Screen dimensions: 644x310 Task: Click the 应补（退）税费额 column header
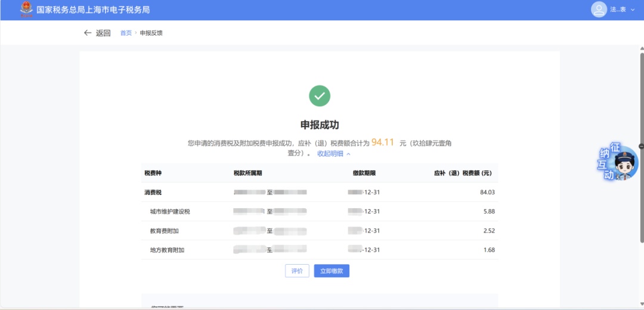(462, 173)
